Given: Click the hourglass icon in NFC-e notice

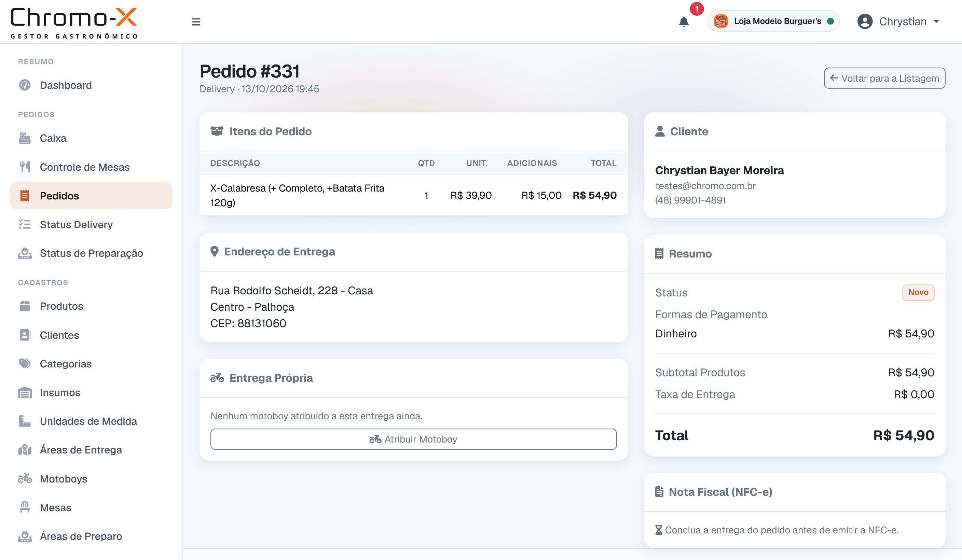Looking at the screenshot, I should (x=659, y=530).
